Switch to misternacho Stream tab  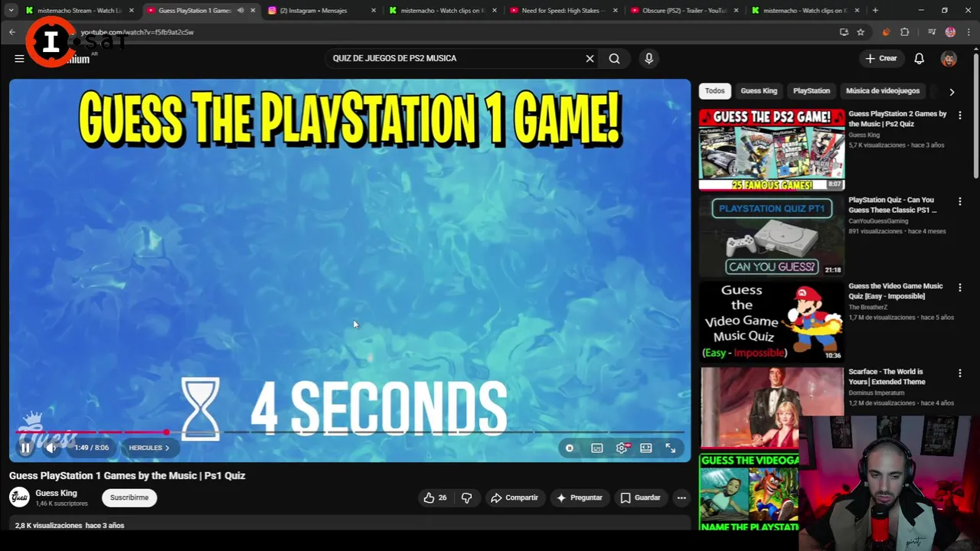click(80, 11)
